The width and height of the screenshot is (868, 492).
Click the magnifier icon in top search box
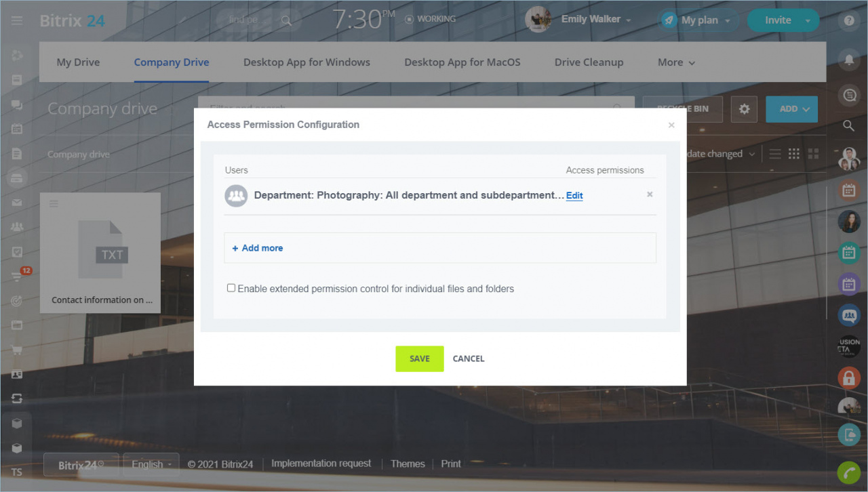(x=286, y=20)
